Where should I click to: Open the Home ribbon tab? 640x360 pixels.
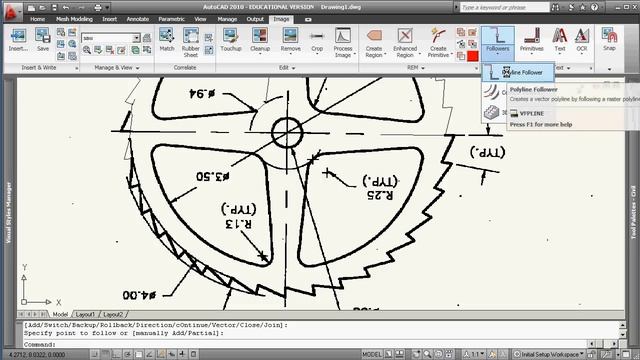pyautogui.click(x=37, y=19)
